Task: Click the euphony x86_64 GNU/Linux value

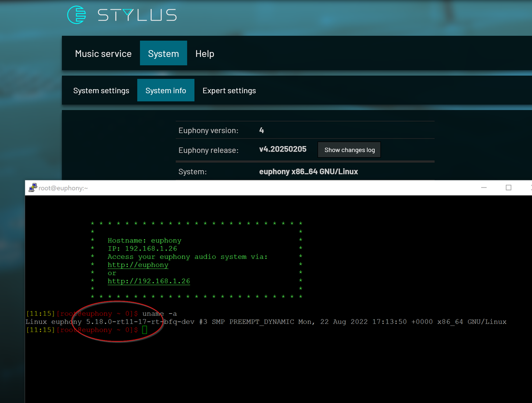Action: (x=308, y=172)
